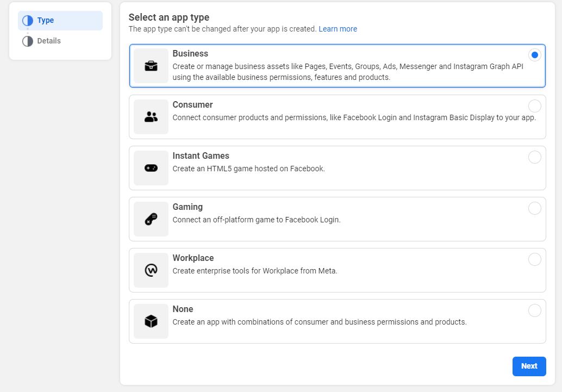Select the None radio button
The width and height of the screenshot is (562, 392).
[x=535, y=310]
